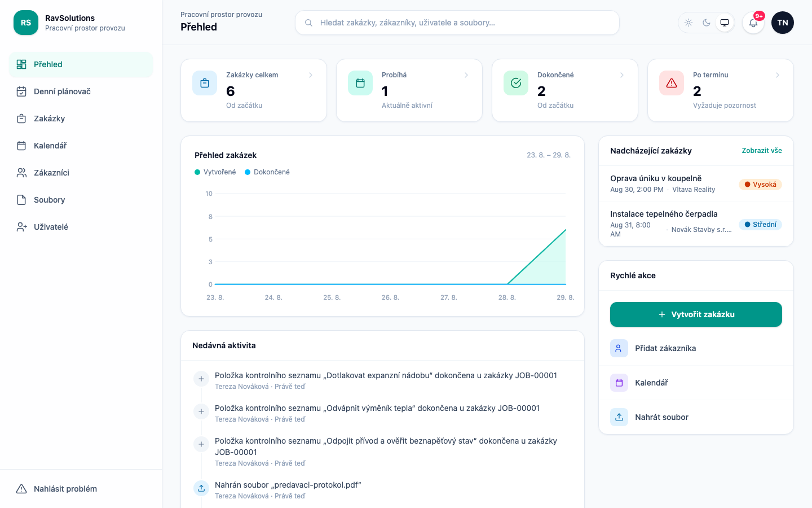Click Zobrazit vše link
This screenshot has height=508, width=812.
tap(762, 151)
